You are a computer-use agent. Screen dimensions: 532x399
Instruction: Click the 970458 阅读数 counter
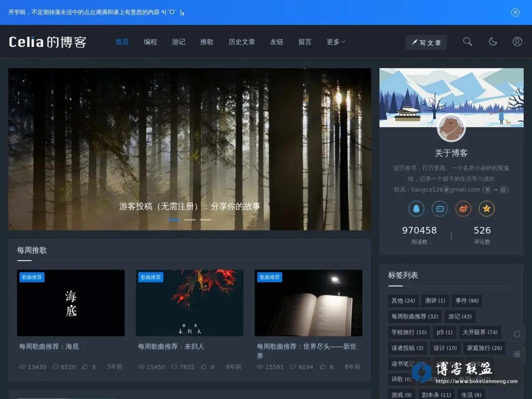click(x=419, y=235)
